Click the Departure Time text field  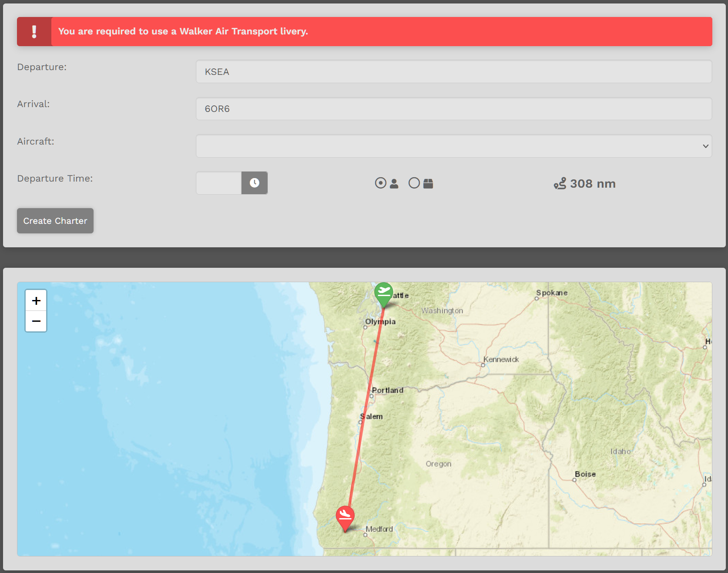click(x=219, y=183)
